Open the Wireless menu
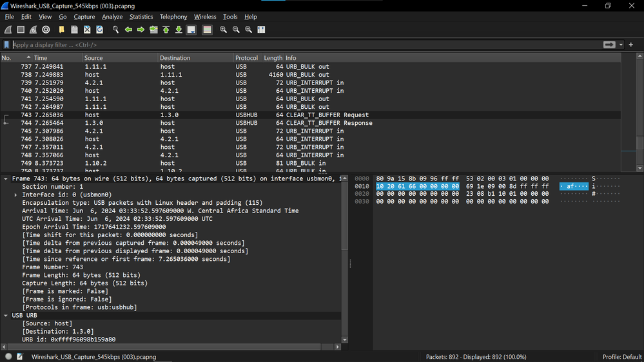The image size is (644, 362). 205,17
